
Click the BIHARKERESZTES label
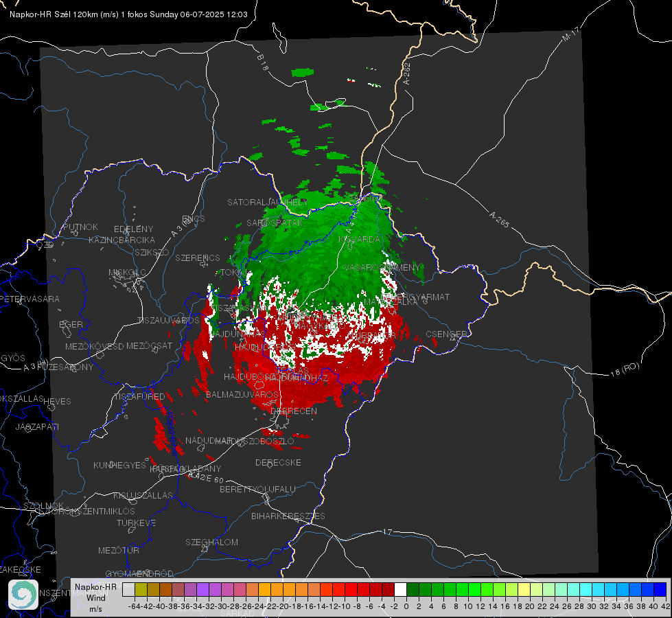coord(288,516)
